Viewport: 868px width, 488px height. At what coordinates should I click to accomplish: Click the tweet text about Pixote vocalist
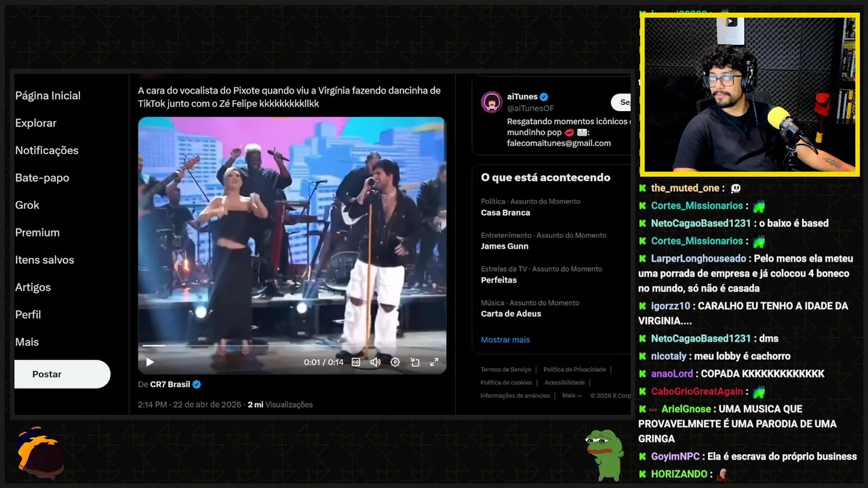[289, 97]
